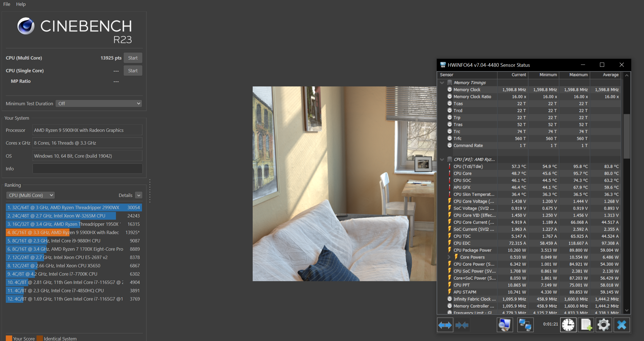644x341 pixels.
Task: Click the HWiNFO scrollbar up arrow
Action: 627,75
